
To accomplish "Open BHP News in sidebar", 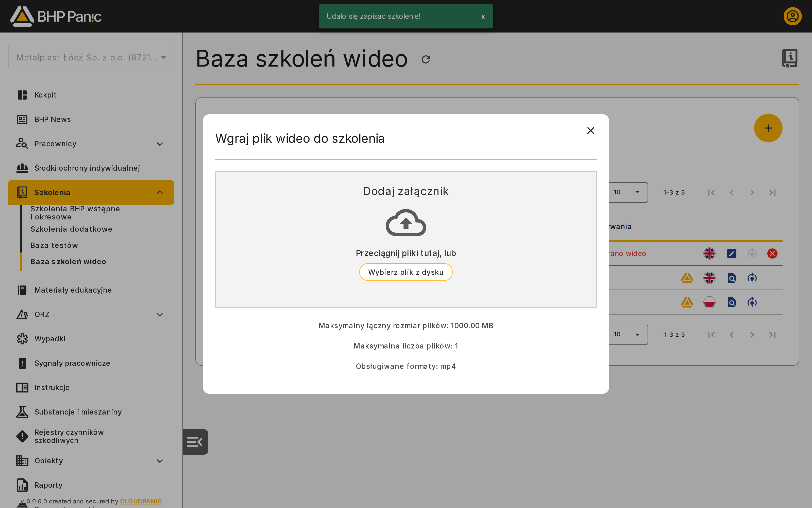I will (x=91, y=119).
